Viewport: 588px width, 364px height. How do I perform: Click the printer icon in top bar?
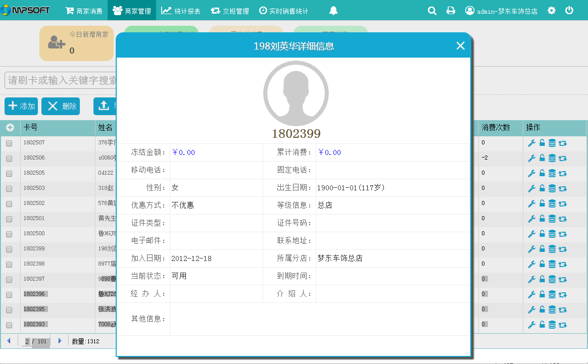click(451, 11)
